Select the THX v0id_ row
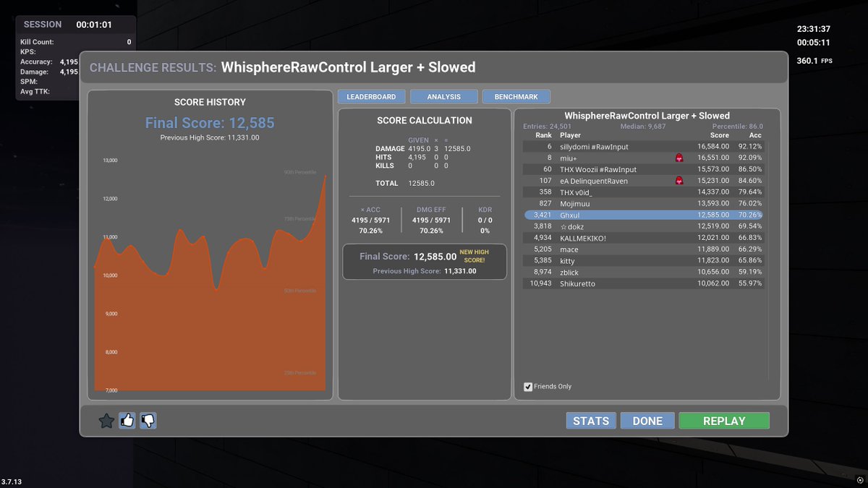 pyautogui.click(x=643, y=192)
